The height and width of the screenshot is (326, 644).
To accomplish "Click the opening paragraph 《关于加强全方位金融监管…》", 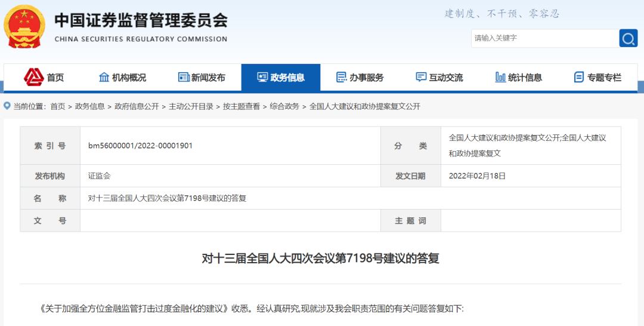I will pyautogui.click(x=252, y=308).
